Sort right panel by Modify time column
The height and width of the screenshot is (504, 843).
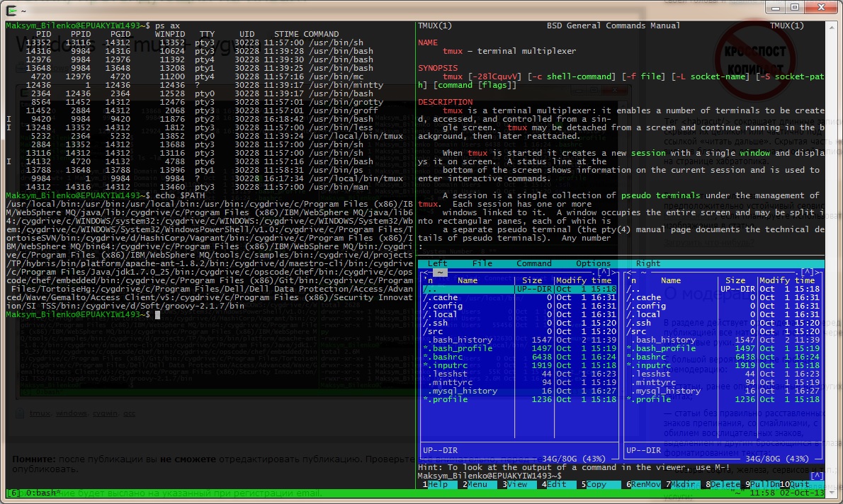click(x=787, y=280)
